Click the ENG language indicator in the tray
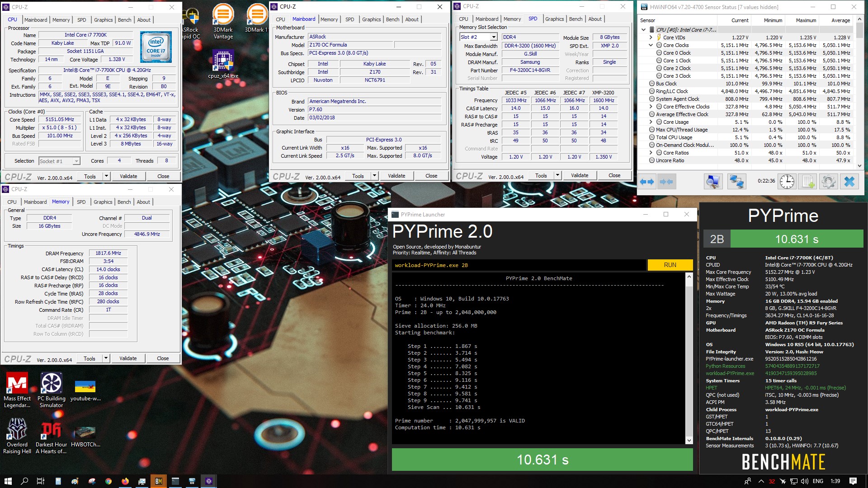This screenshot has width=868, height=488. click(x=818, y=481)
